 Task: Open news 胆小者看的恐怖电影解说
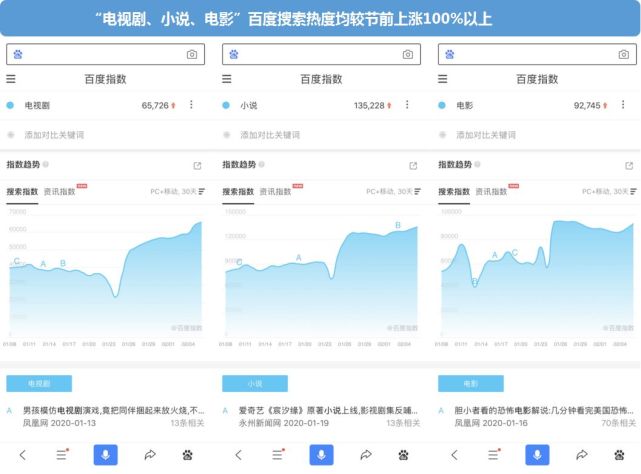coord(544,410)
